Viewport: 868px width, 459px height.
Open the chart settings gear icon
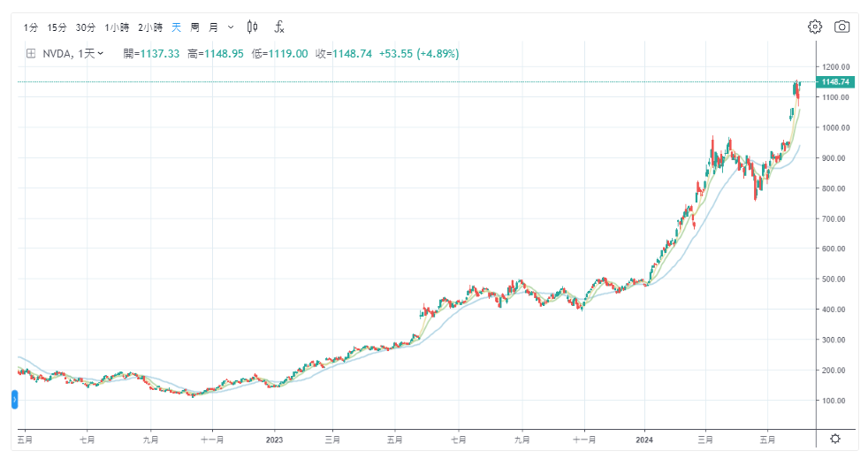[x=815, y=27]
